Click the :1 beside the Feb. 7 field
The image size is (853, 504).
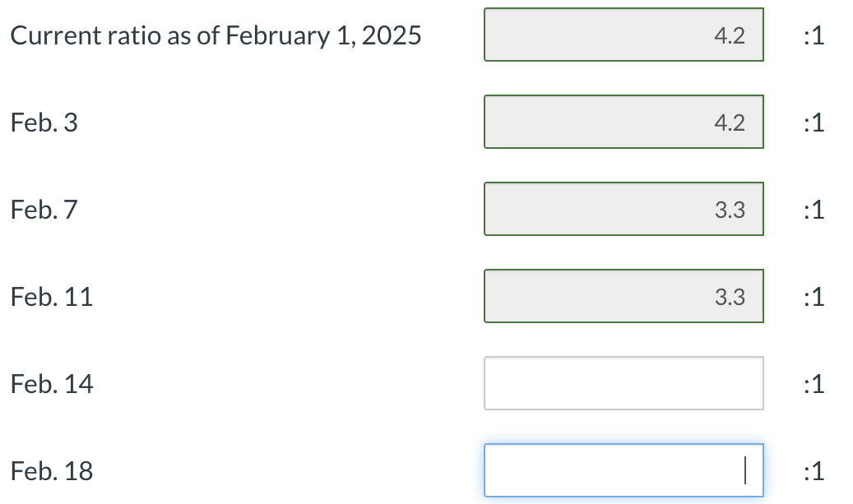814,209
